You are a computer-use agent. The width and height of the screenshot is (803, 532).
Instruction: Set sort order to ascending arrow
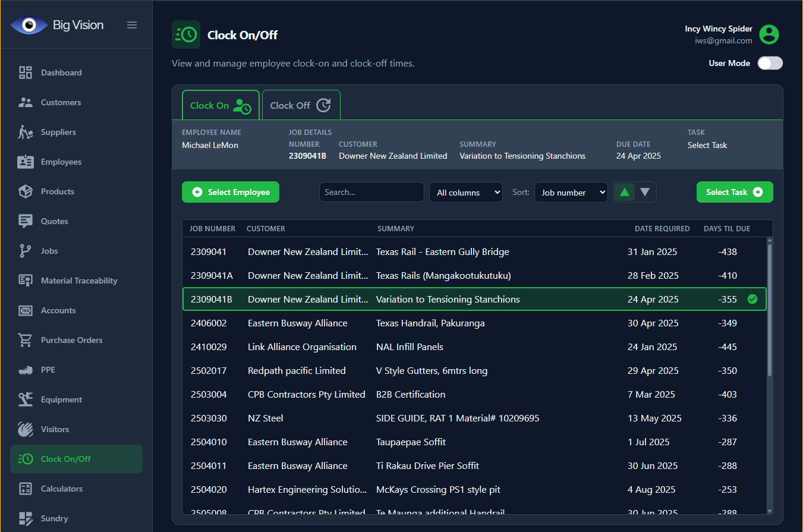click(x=624, y=192)
